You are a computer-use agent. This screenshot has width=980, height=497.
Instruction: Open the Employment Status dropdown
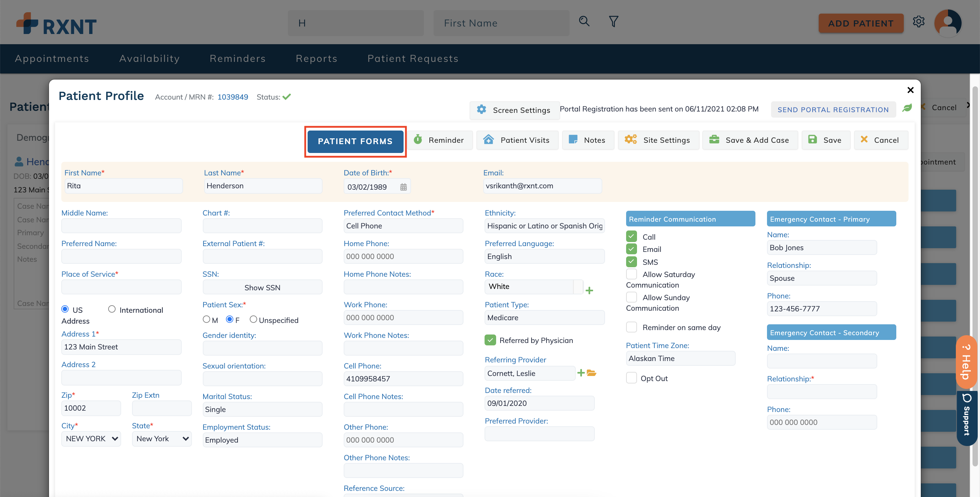[x=262, y=440]
